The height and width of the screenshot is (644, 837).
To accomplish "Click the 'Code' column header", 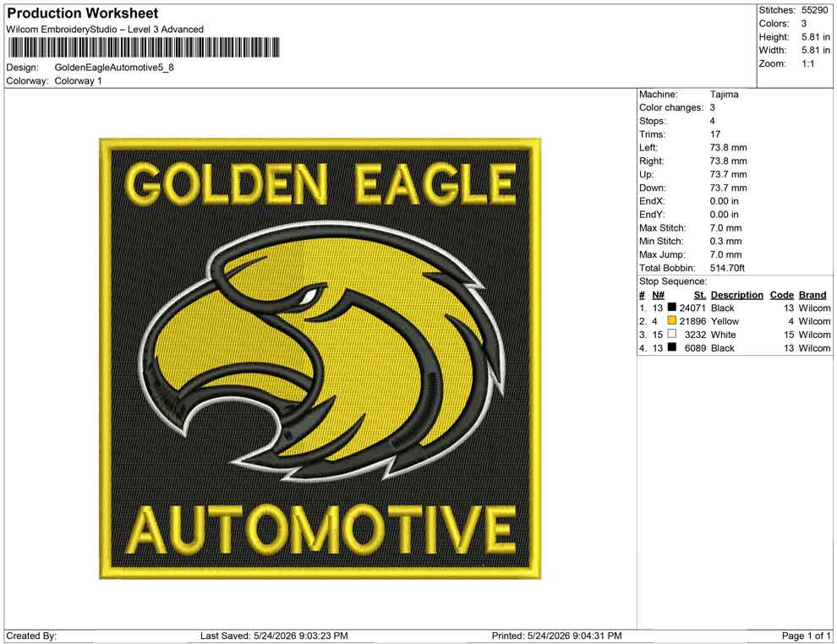I will pos(782,295).
